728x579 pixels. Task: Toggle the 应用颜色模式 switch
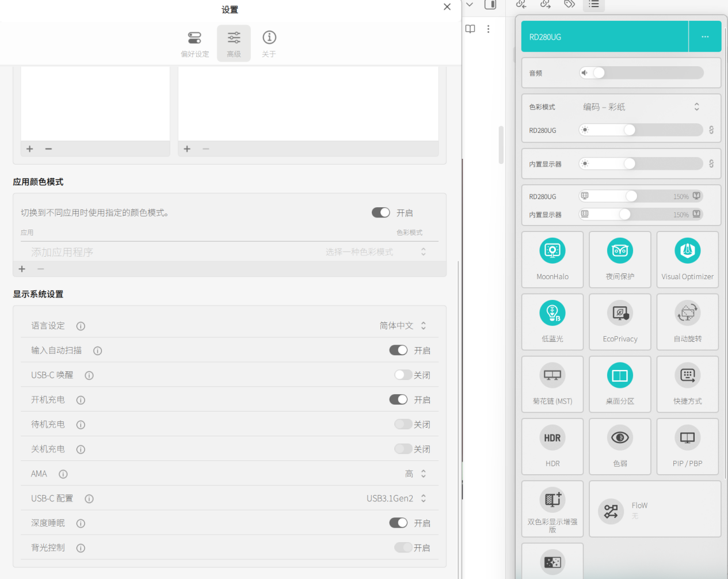[x=381, y=212]
